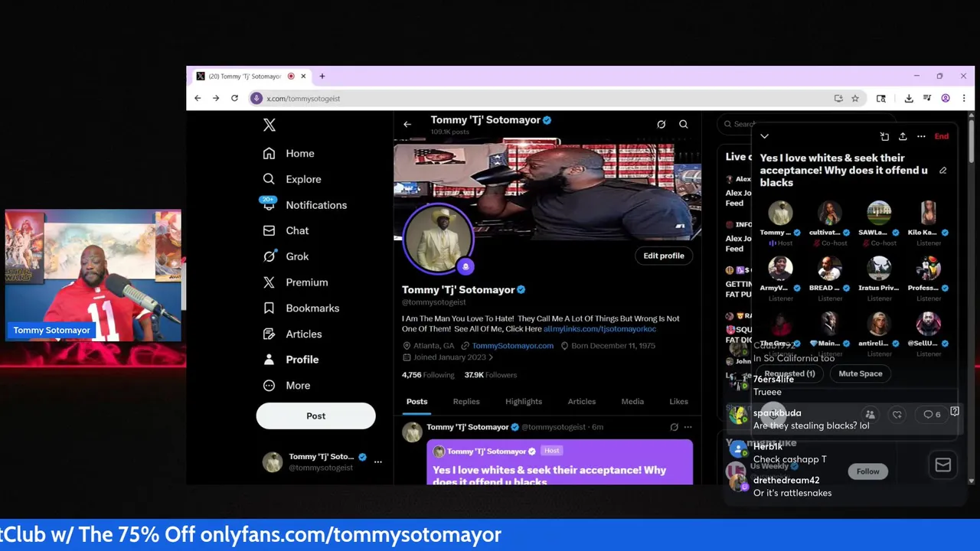This screenshot has width=980, height=551.
Task: Click the Space participants people icon
Action: pyautogui.click(x=870, y=415)
